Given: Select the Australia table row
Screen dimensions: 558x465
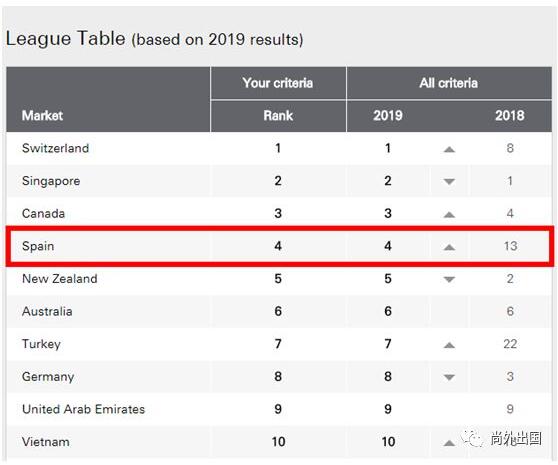Looking at the screenshot, I should coord(279,311).
